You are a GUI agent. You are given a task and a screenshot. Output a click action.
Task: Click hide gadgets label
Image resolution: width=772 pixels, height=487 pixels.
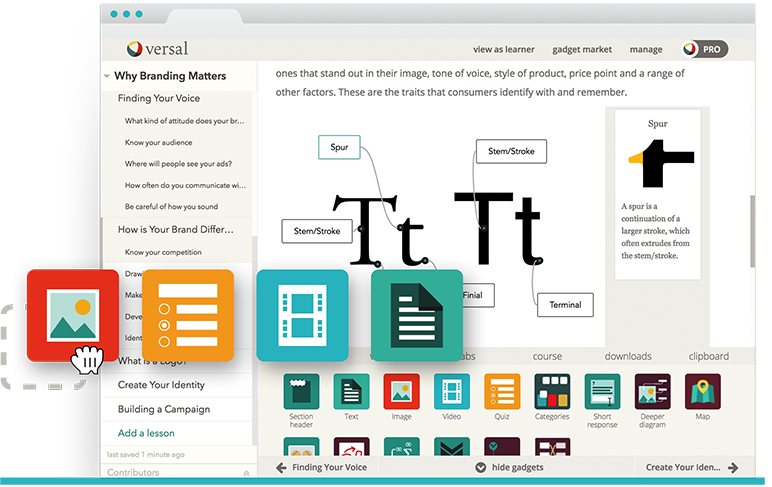(x=517, y=468)
